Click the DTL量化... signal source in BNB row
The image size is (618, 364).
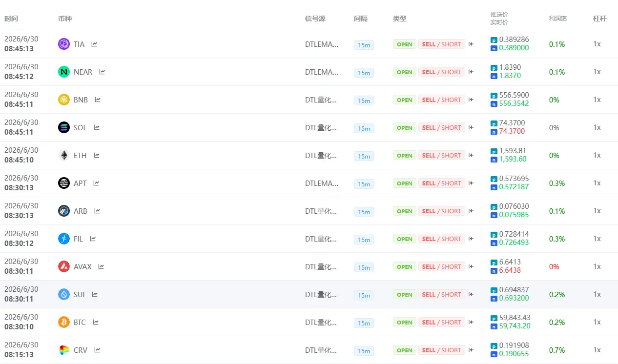coord(321,100)
